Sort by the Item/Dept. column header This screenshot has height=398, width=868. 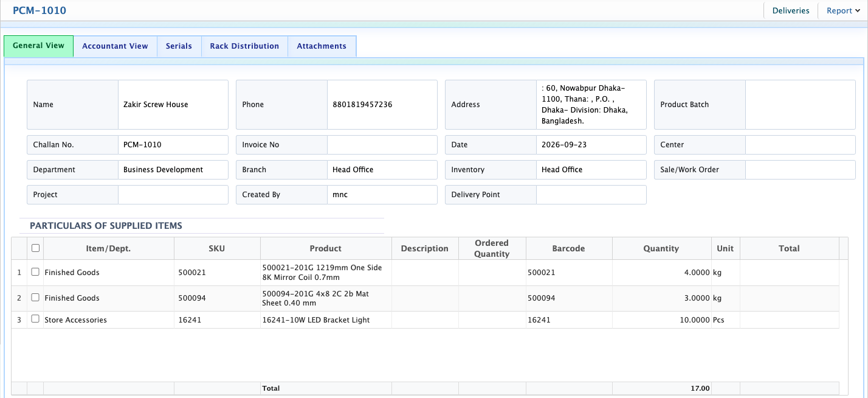point(109,248)
